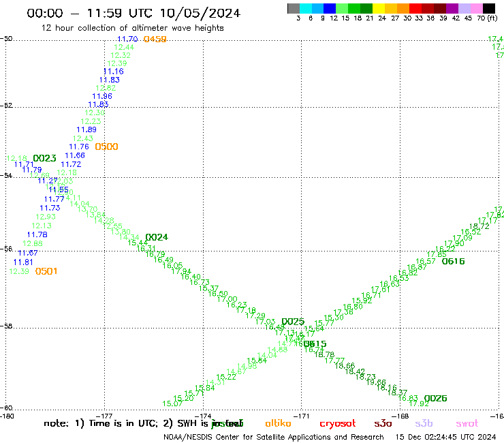Click the -174 longitude axis label
This screenshot has height=443, width=504.
click(x=203, y=416)
